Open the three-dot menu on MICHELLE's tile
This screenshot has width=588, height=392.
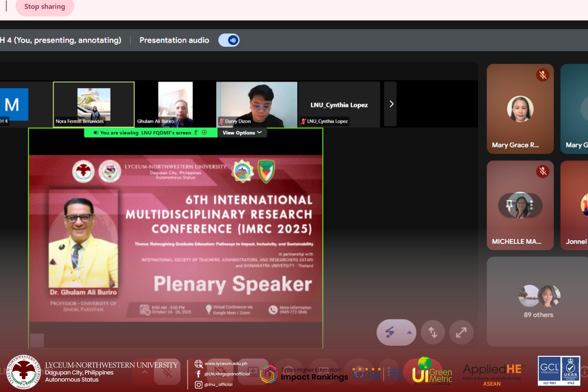531,205
